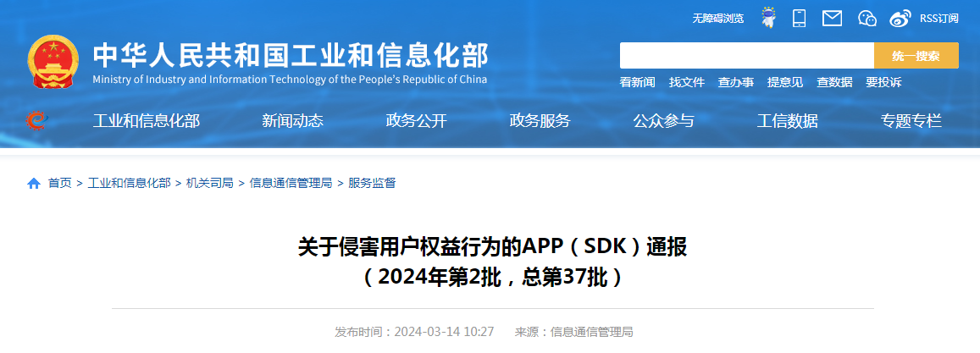Screen dimensions: 980x353
Task: Click the article title 关于侵害用户权益行为的APP（SDK）通报
Action: pyautogui.click(x=492, y=247)
